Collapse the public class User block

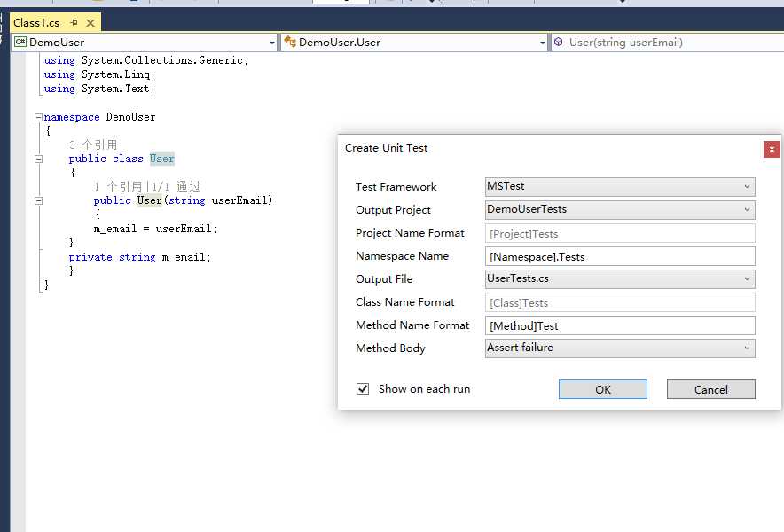[38, 160]
